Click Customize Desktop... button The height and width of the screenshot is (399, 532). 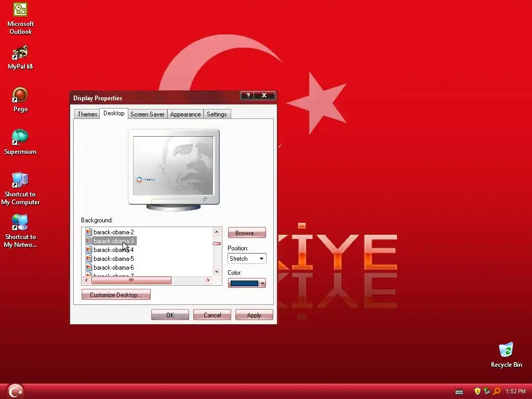point(116,295)
